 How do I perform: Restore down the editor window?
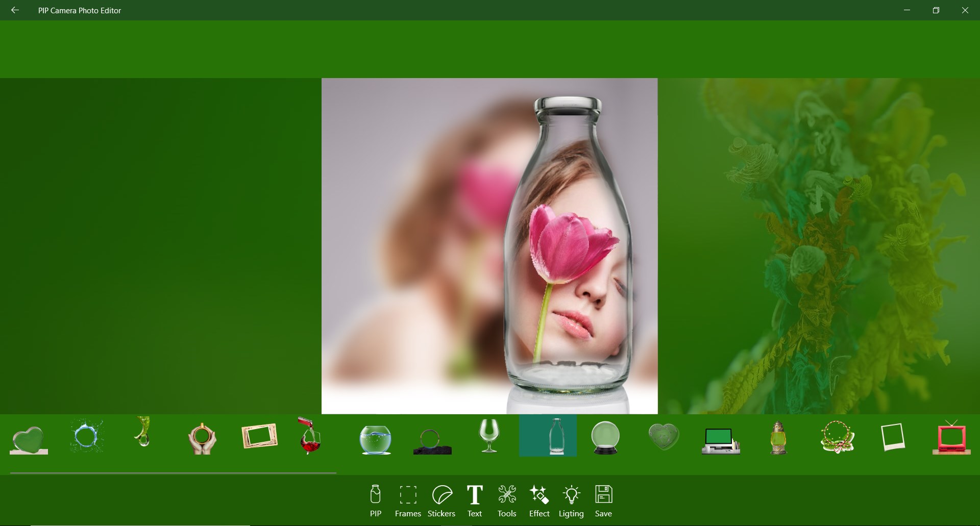(936, 10)
